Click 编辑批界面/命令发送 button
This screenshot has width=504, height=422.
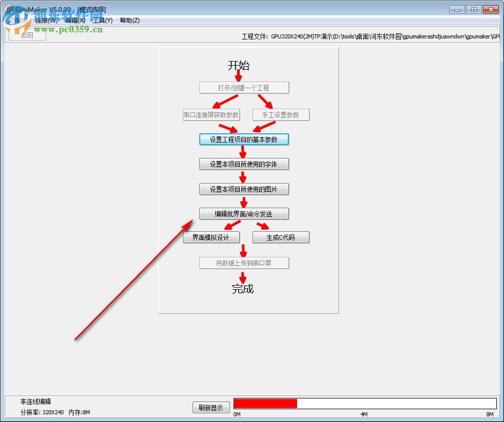244,213
